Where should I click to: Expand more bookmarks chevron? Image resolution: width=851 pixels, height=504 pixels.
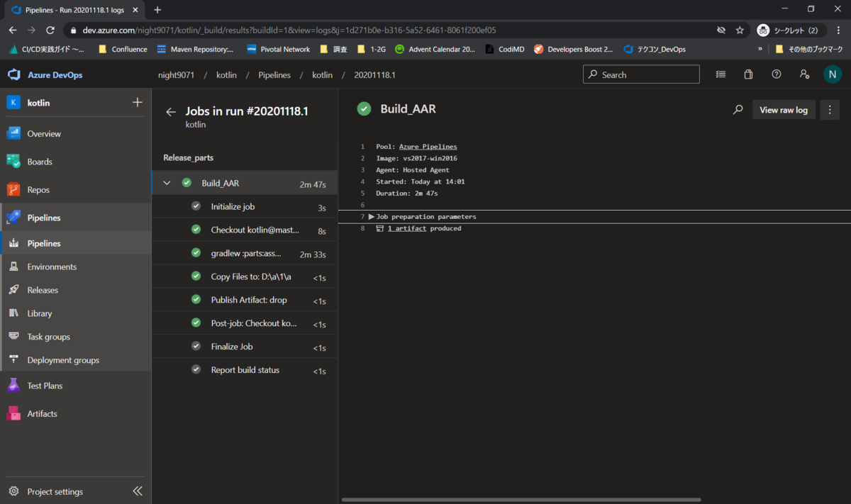point(760,50)
